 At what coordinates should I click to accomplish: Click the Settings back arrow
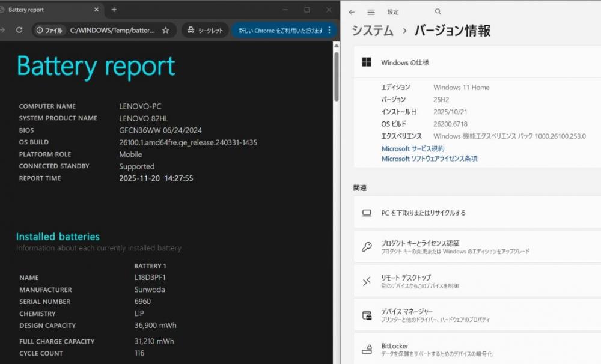point(352,12)
